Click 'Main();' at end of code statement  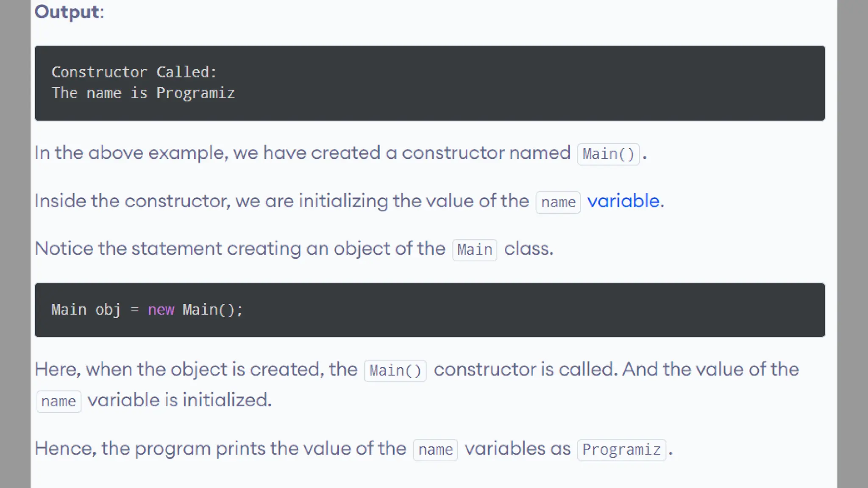(x=212, y=310)
